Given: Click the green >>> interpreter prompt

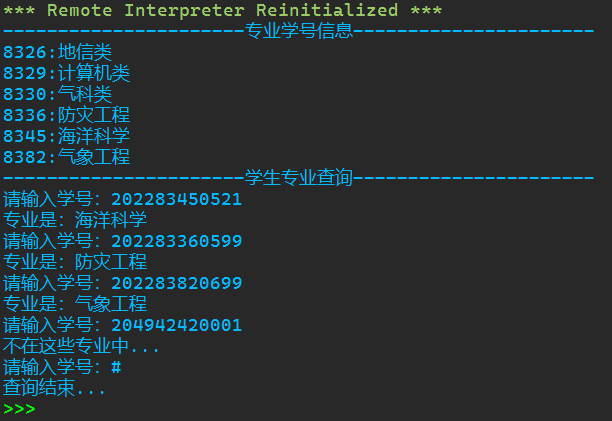Looking at the screenshot, I should click(x=19, y=409).
